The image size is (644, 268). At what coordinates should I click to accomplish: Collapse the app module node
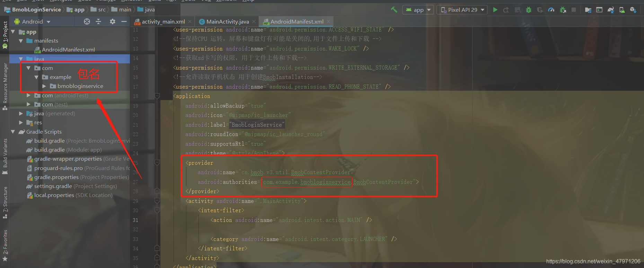pyautogui.click(x=13, y=32)
